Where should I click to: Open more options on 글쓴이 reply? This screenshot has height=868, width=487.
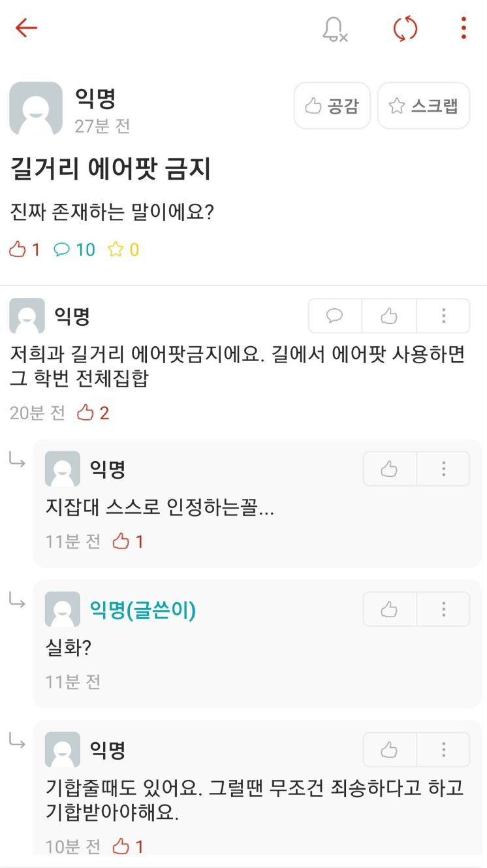[x=443, y=609]
